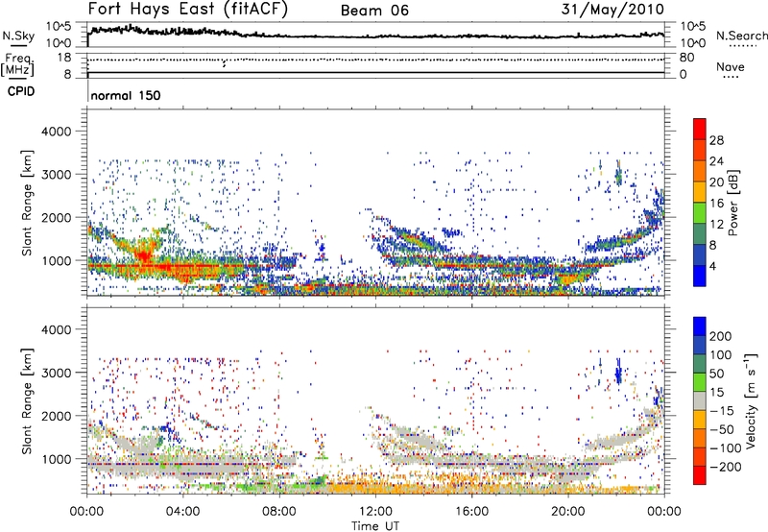This screenshot has height=532, width=768.
Task: Pick the Power colorbar segment between 16 and 20
Action: pos(700,192)
